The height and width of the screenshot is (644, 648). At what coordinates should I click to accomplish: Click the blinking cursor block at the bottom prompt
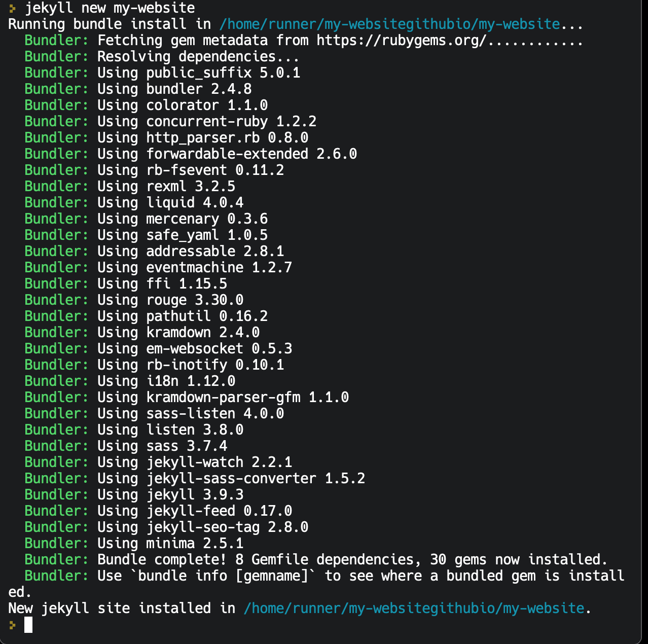(28, 625)
